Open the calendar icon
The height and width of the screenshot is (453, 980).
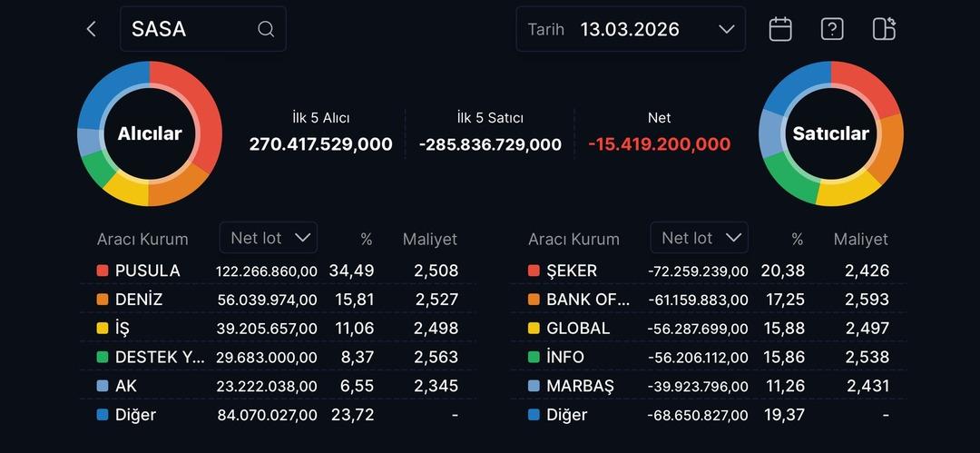(780, 29)
